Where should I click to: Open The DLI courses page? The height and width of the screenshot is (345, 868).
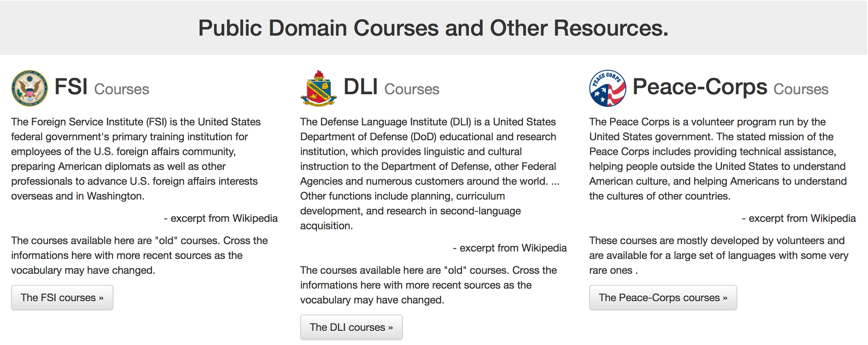click(x=351, y=327)
